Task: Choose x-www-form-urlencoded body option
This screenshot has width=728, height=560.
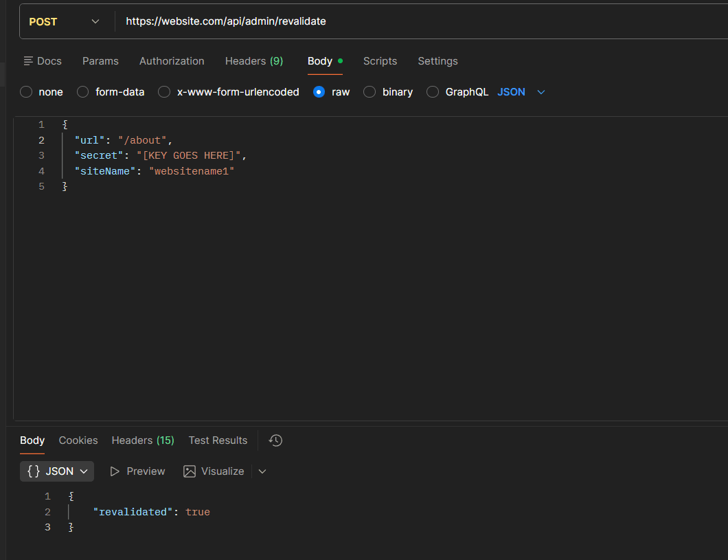Action: pos(164,92)
